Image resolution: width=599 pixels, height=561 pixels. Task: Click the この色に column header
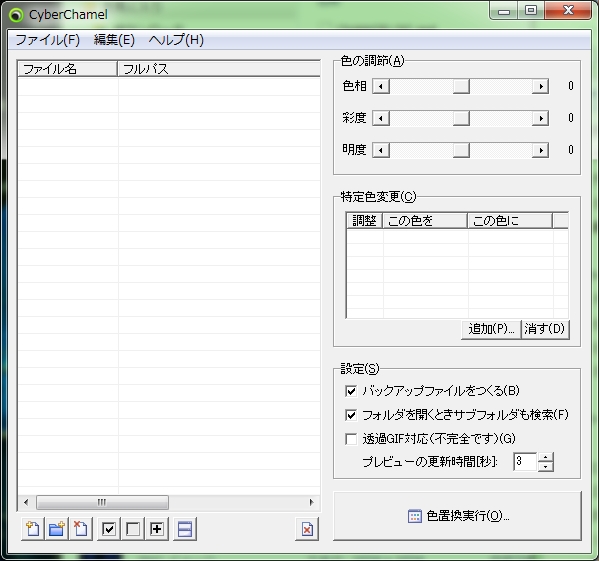pyautogui.click(x=510, y=221)
